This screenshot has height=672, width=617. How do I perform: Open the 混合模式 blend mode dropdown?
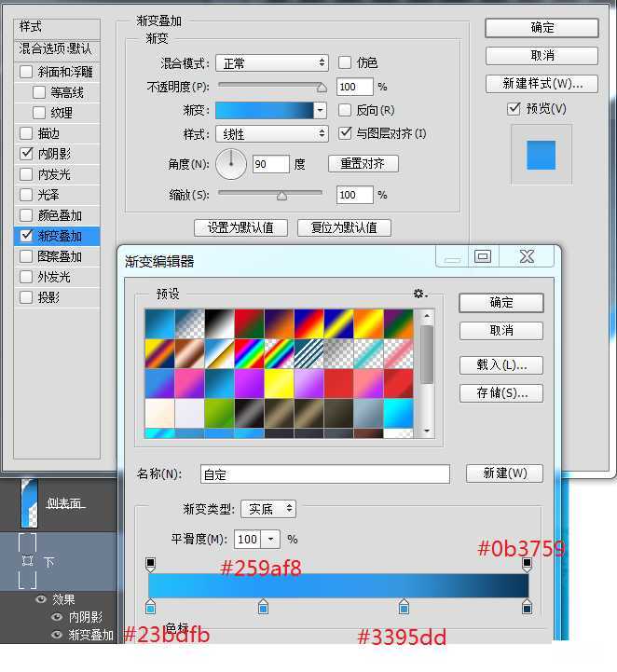click(271, 63)
